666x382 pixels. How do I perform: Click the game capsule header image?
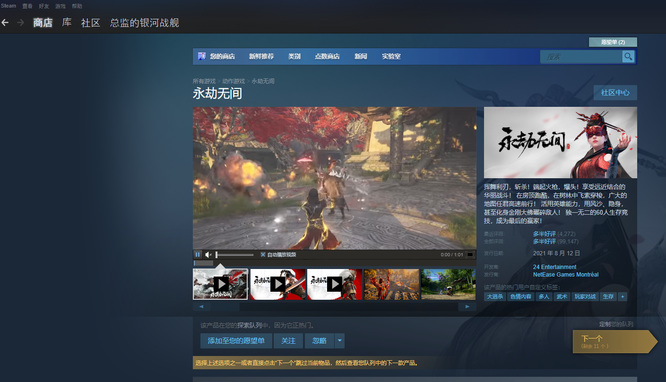pos(560,142)
